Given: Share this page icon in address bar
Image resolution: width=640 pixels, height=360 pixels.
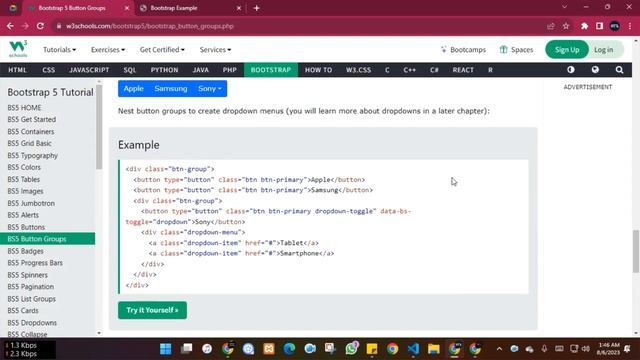Looking at the screenshot, I should pos(551,26).
